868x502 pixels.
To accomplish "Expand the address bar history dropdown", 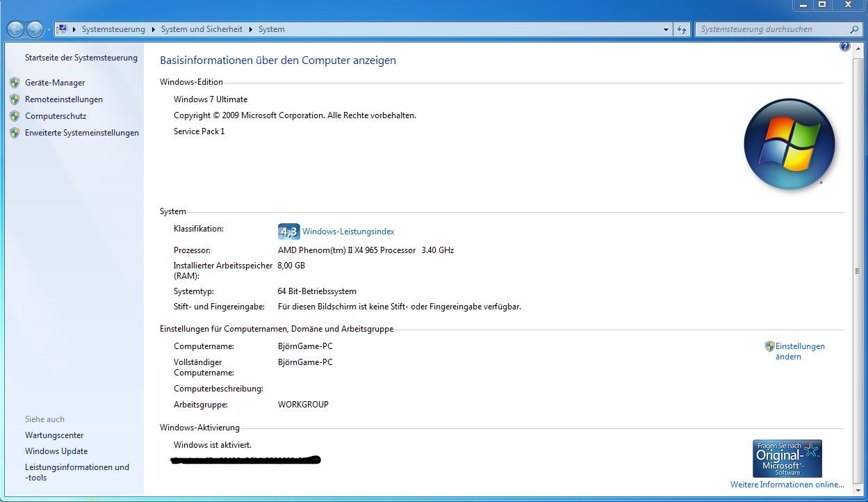I will click(x=666, y=29).
